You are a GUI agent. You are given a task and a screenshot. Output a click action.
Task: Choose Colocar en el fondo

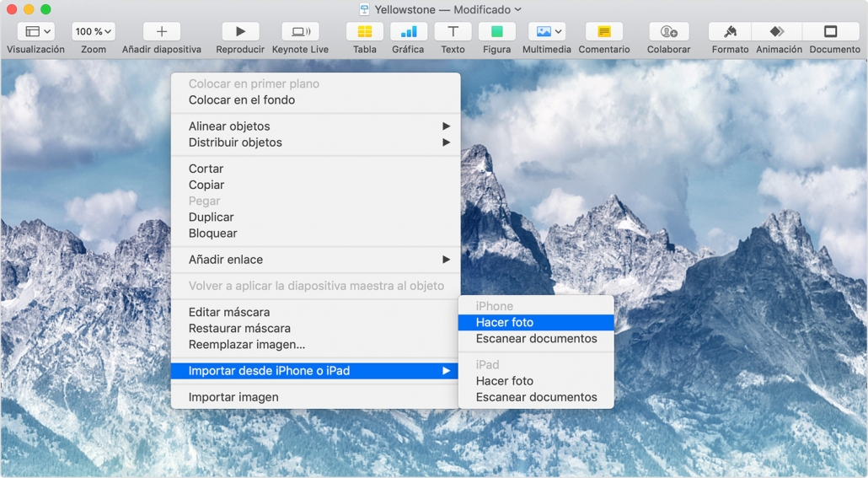pyautogui.click(x=315, y=100)
